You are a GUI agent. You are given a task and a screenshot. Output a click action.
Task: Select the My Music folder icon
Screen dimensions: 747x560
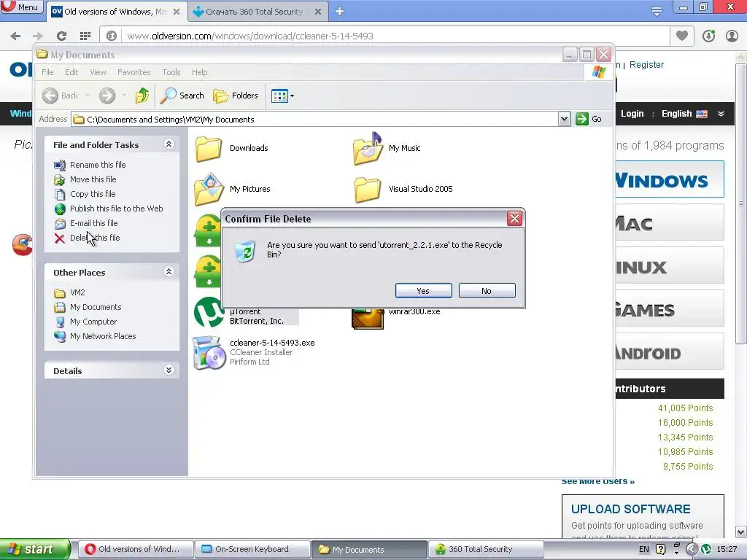pos(368,148)
